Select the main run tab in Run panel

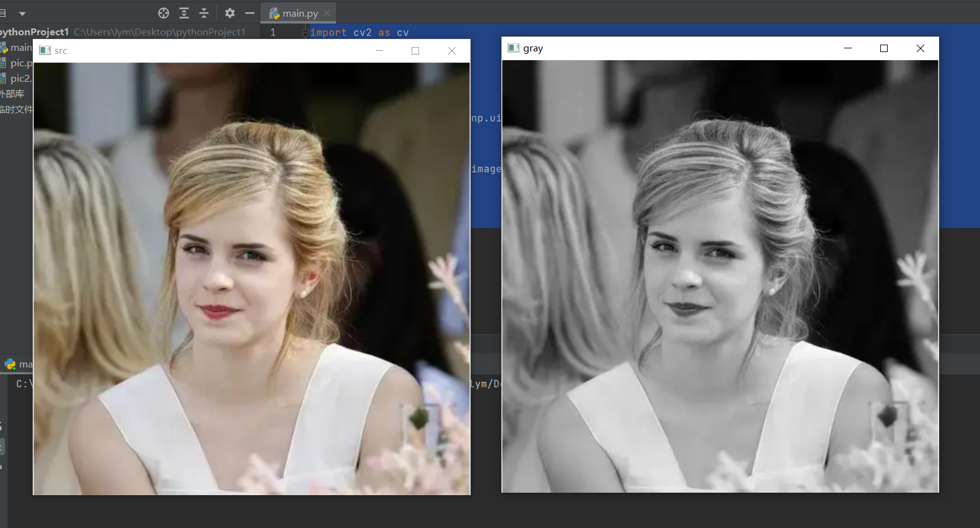[x=19, y=364]
